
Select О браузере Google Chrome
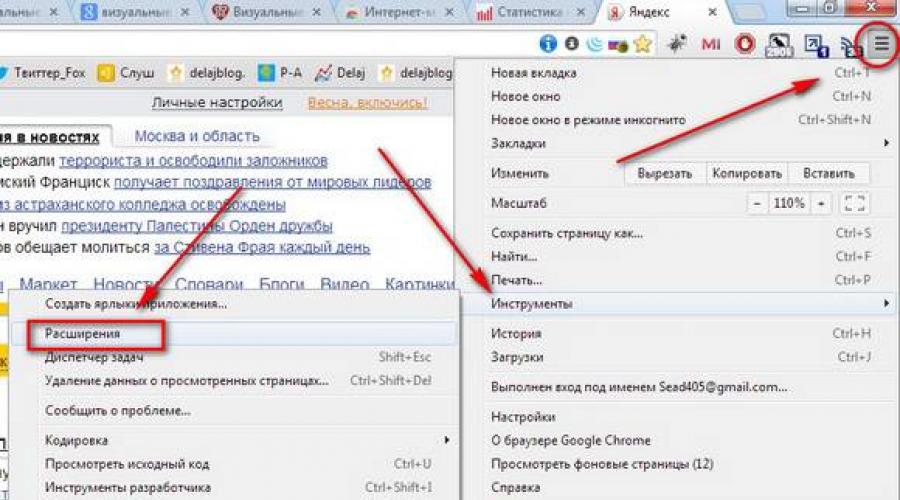[680, 440]
